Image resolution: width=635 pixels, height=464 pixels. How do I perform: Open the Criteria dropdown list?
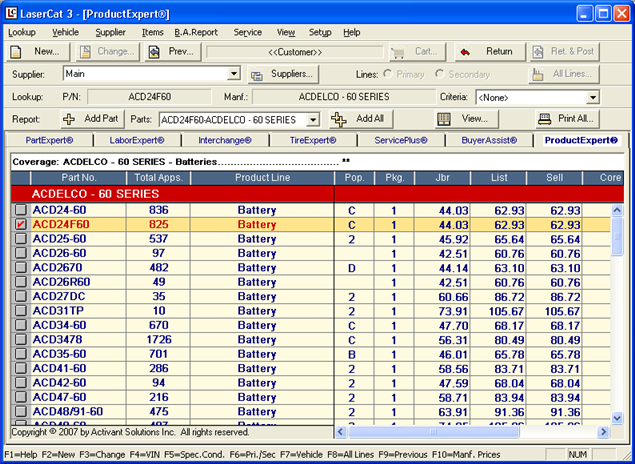592,97
